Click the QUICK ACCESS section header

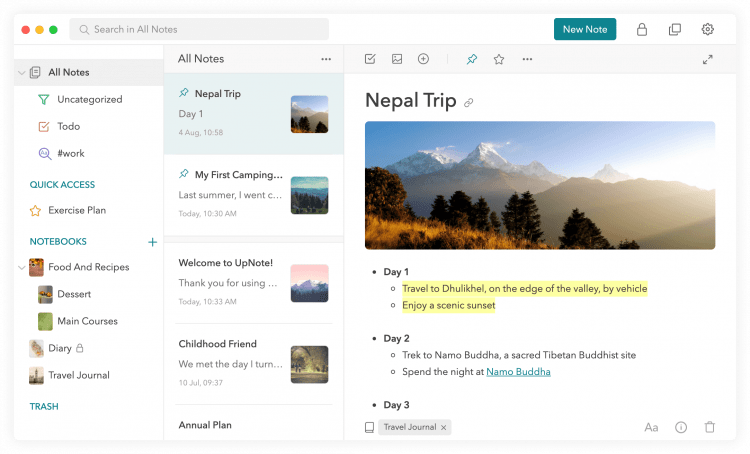tap(62, 185)
